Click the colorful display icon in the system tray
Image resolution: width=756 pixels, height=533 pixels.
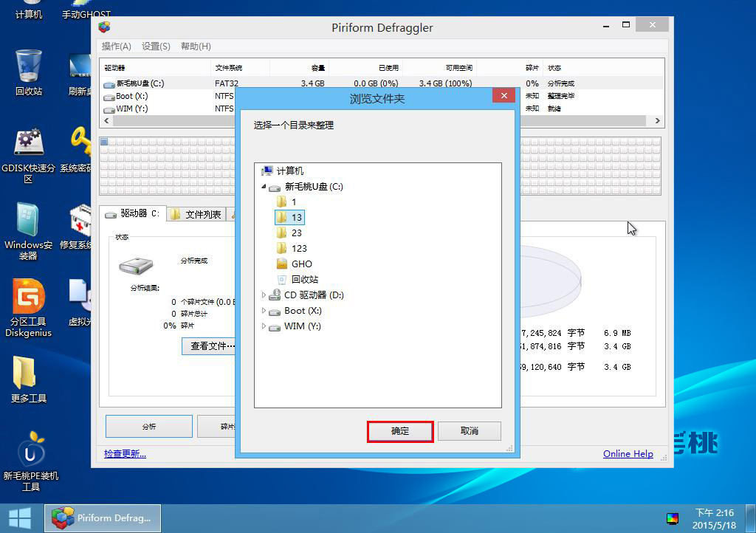click(x=672, y=518)
